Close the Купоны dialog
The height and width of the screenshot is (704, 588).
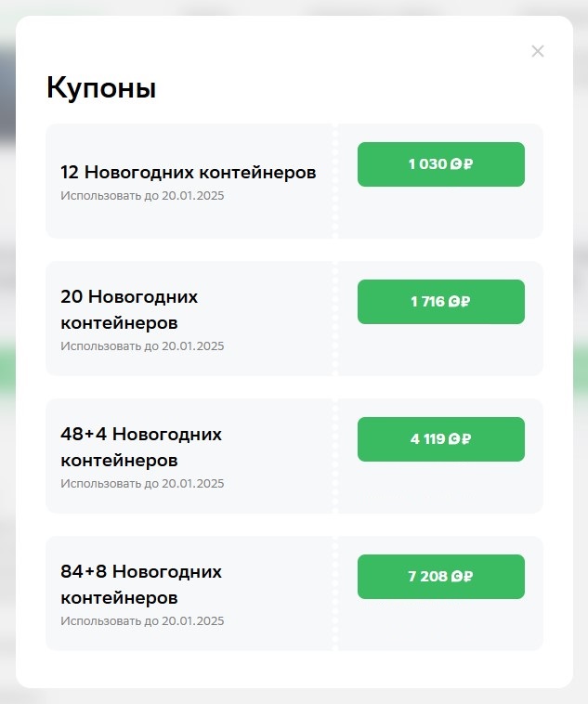[x=537, y=51]
